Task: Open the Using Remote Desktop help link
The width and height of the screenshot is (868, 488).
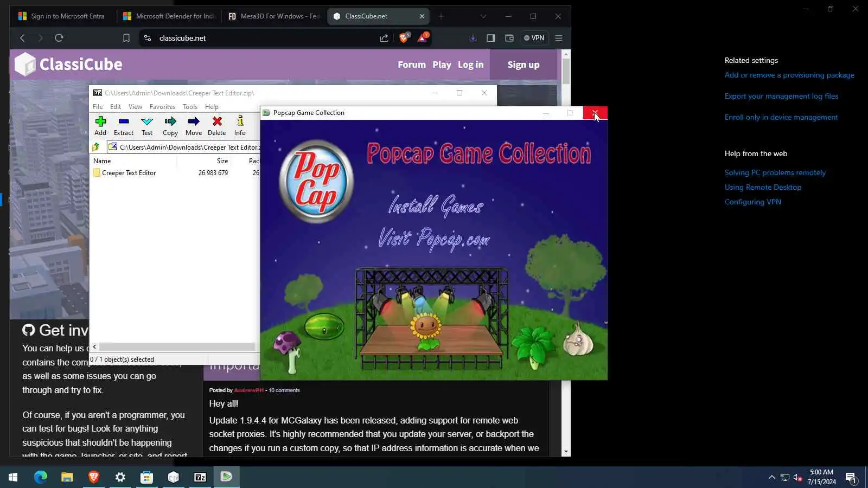Action: pos(763,188)
